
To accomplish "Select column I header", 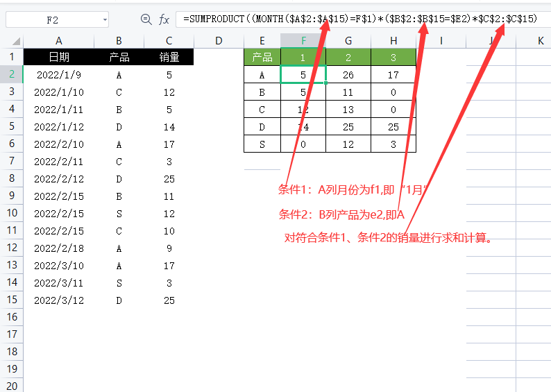I will [441, 41].
